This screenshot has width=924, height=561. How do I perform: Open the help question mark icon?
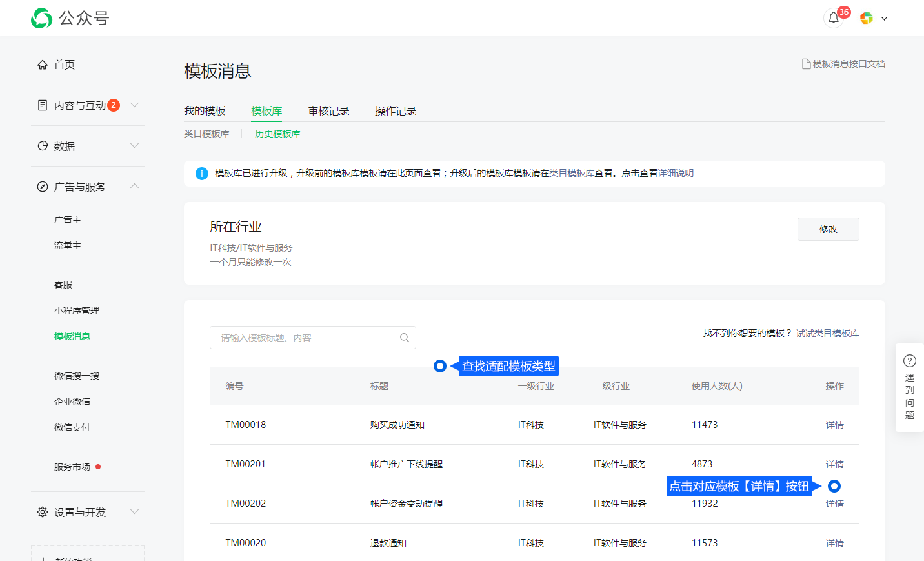pyautogui.click(x=910, y=361)
